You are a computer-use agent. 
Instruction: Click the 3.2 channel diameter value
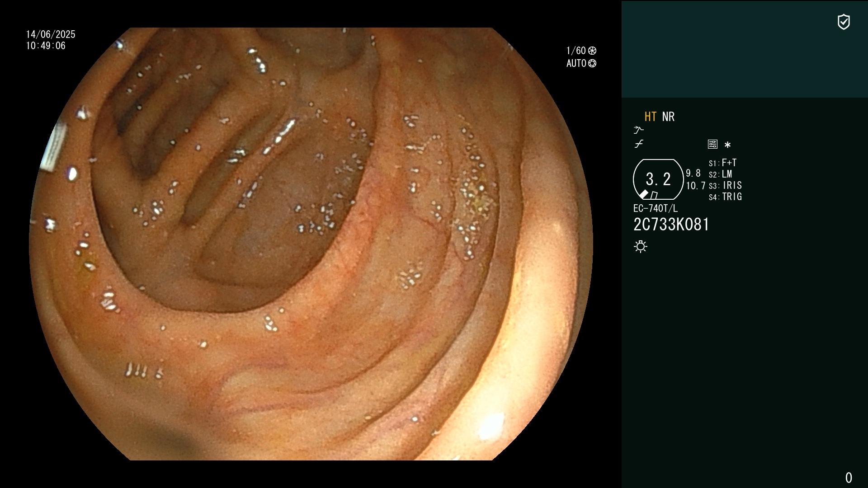[658, 179]
